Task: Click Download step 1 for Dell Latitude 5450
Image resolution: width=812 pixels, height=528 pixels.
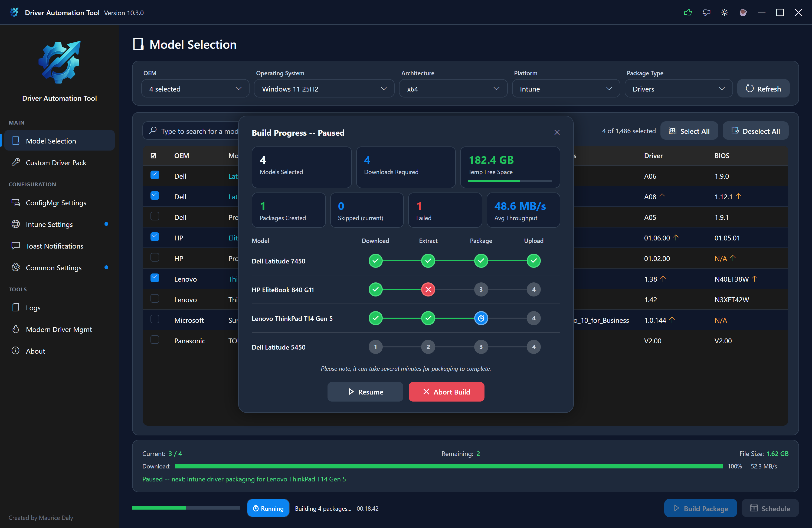Action: pos(376,347)
